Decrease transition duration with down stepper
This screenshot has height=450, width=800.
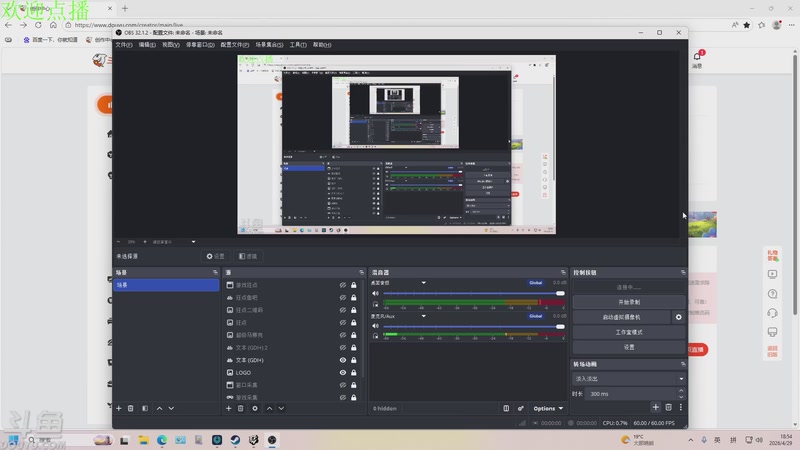coord(681,397)
